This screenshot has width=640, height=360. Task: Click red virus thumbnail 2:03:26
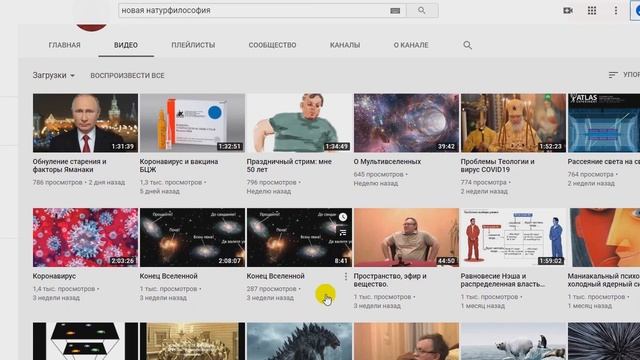point(85,238)
